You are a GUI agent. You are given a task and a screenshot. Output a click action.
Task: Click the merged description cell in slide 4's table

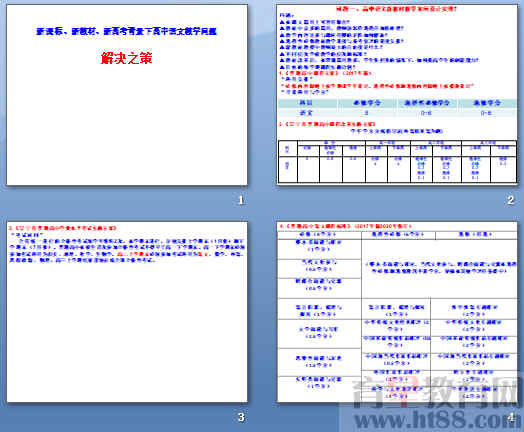pyautogui.click(x=439, y=269)
